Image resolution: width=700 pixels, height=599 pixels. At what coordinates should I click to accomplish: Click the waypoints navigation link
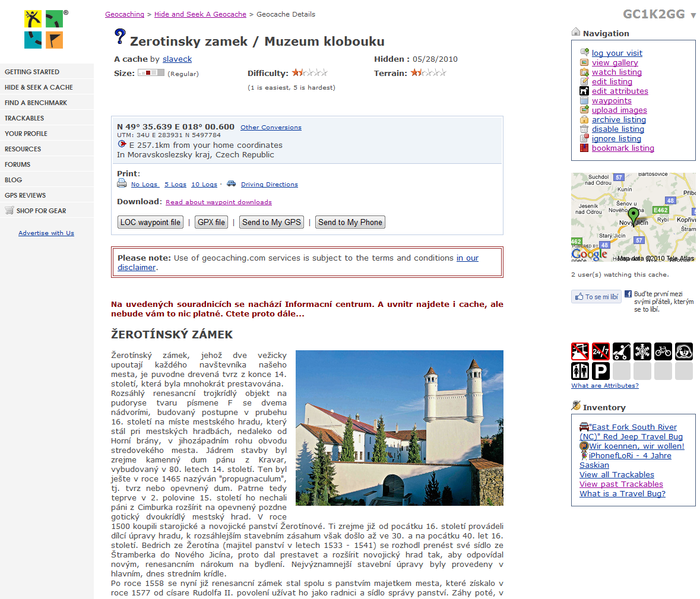click(612, 100)
